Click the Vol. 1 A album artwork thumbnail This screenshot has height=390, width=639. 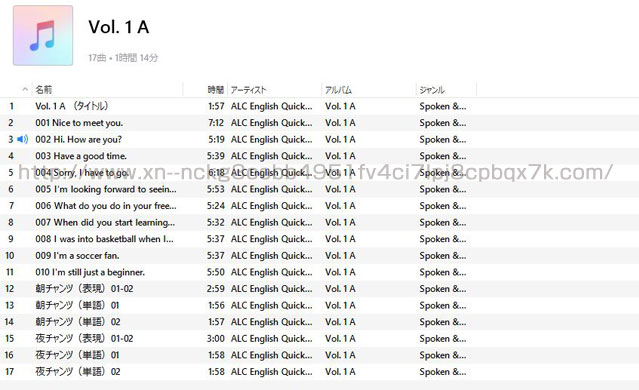click(43, 35)
